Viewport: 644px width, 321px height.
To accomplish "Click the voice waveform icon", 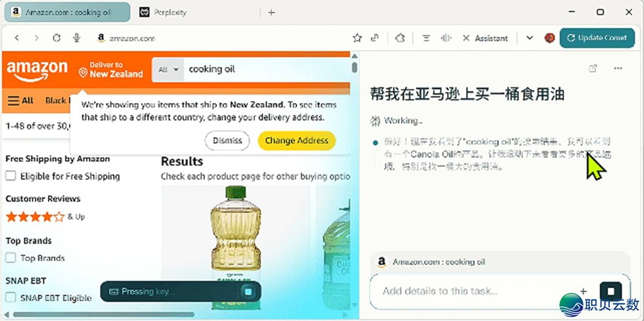I will (x=446, y=38).
